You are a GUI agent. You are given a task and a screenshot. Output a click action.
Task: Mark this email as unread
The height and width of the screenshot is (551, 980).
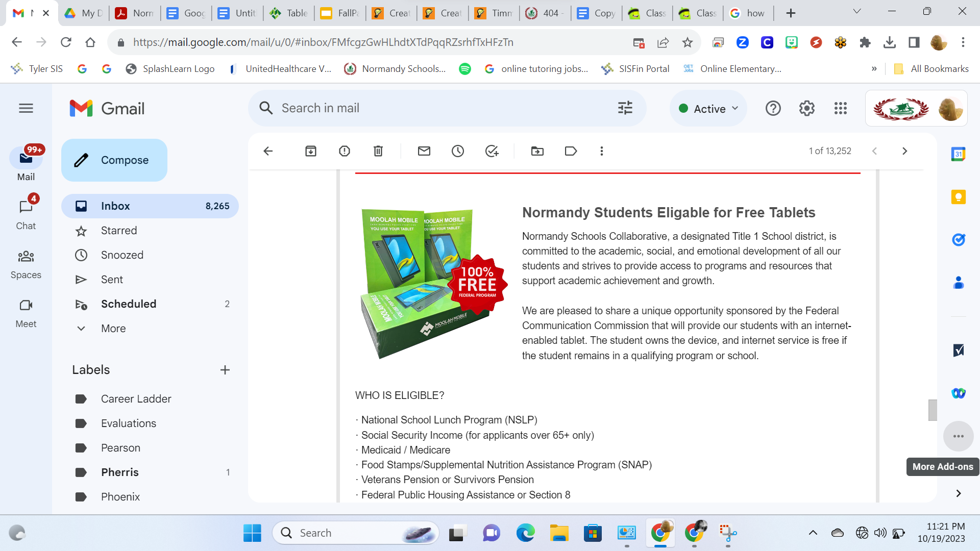424,151
